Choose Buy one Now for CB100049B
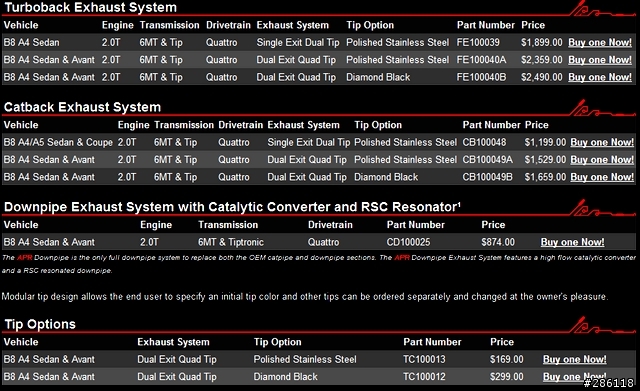The image size is (640, 391). coord(602,177)
